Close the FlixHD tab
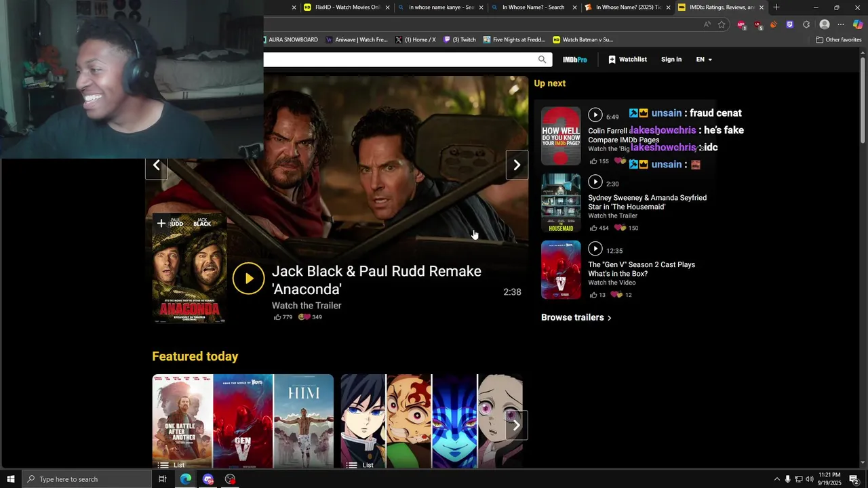868x488 pixels. click(388, 7)
